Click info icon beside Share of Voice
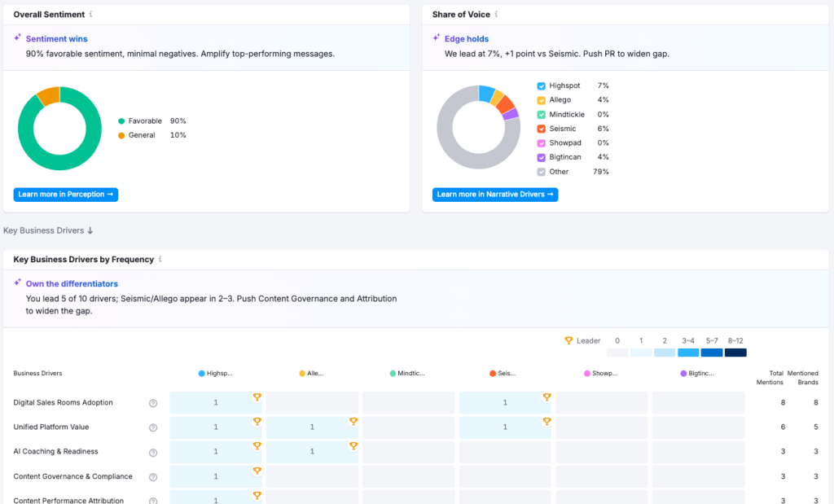The width and height of the screenshot is (834, 504). (x=496, y=15)
